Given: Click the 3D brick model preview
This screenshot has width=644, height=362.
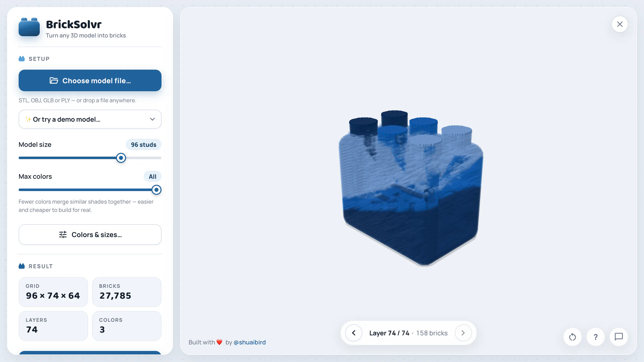Looking at the screenshot, I should click(411, 188).
